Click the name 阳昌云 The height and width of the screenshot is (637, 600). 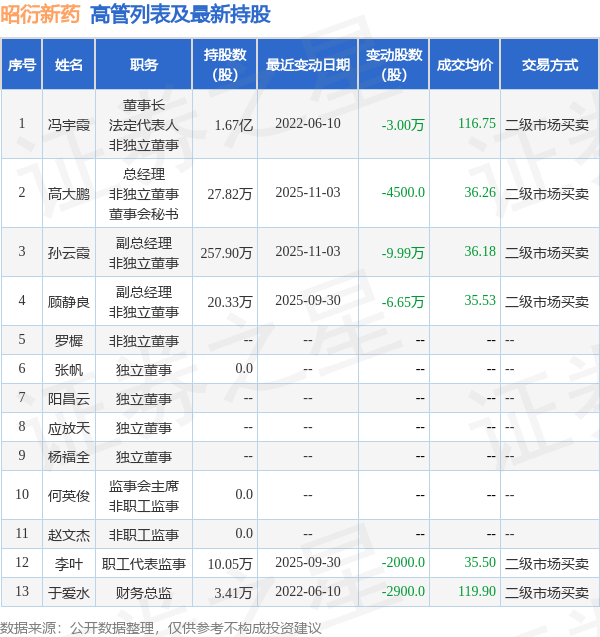tap(69, 399)
